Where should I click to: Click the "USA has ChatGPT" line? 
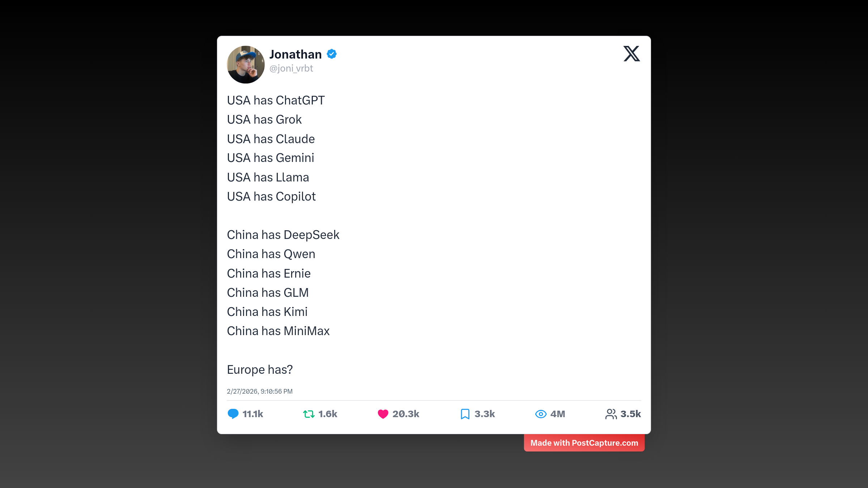[276, 100]
